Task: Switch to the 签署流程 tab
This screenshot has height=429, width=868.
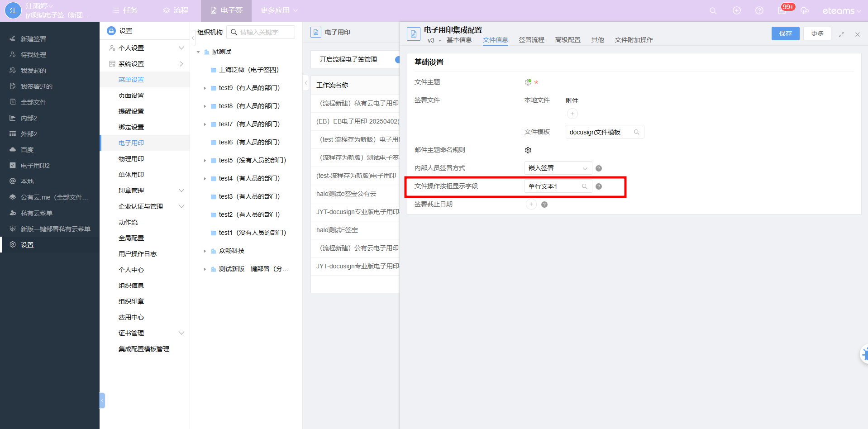Action: click(531, 40)
